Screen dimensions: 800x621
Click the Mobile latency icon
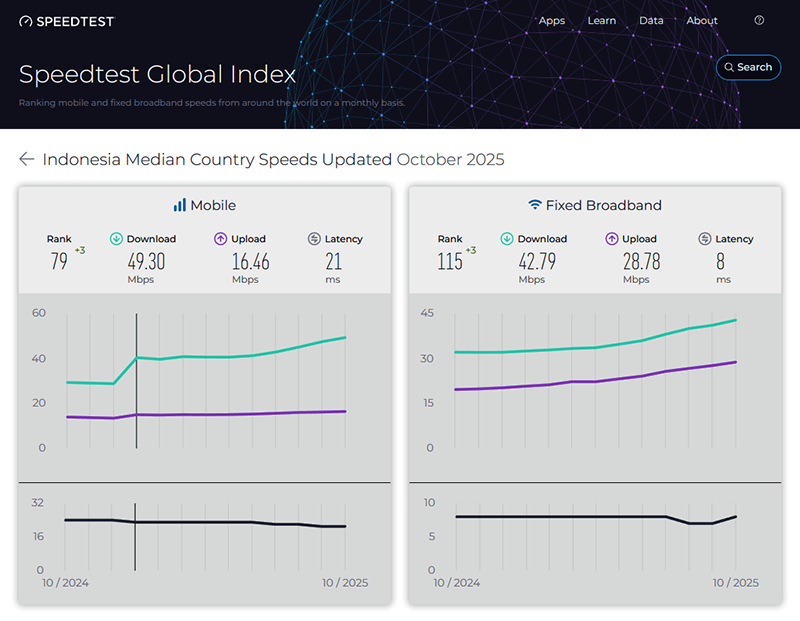(314, 239)
